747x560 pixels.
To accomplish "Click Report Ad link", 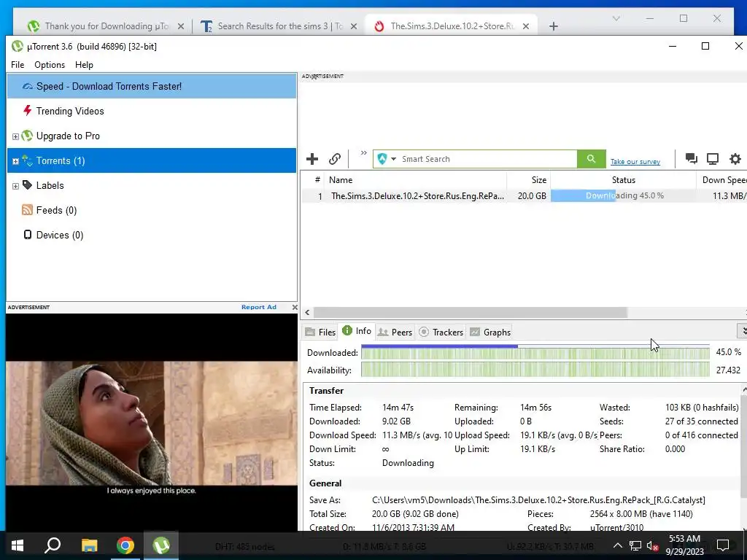I will click(259, 307).
